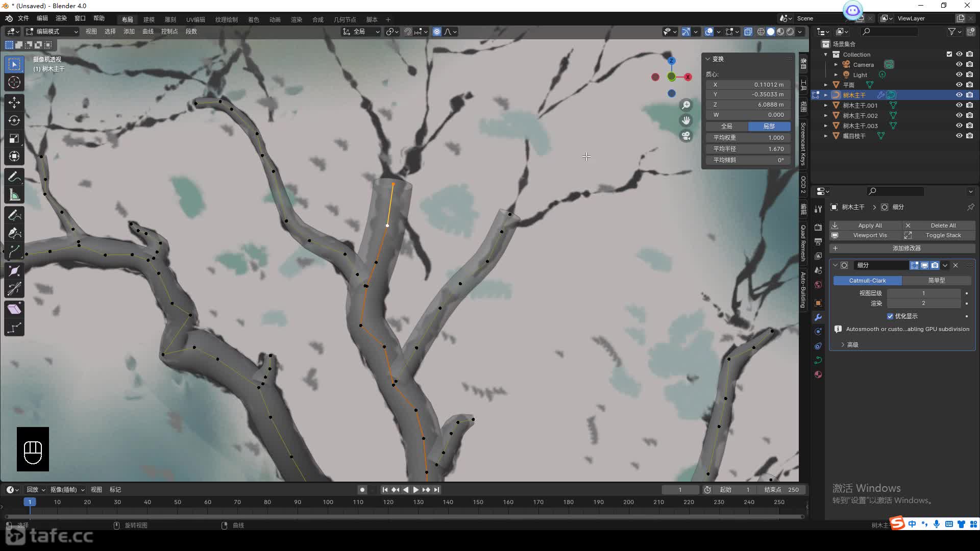Open the 全局 transform orientation dropdown
Viewport: 980px width, 551px height.
click(x=361, y=32)
